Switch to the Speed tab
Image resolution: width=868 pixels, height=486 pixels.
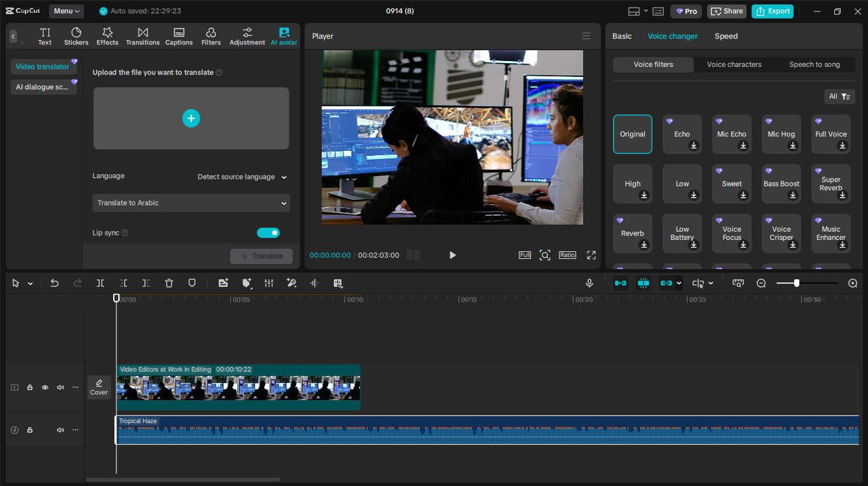726,36
